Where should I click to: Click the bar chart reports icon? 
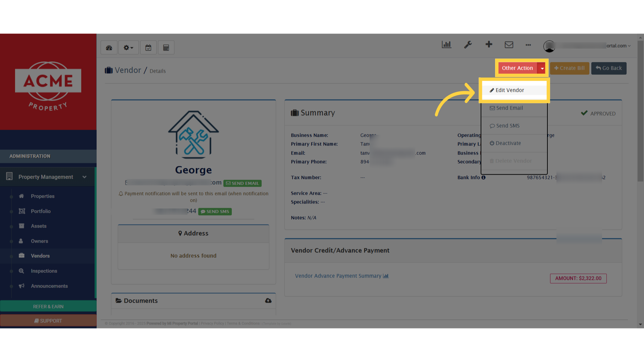click(x=446, y=44)
